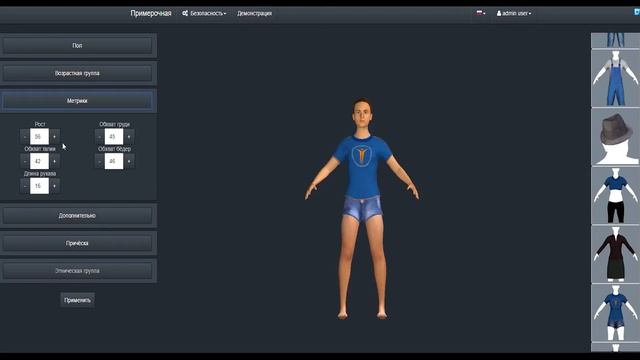Collapse the Метрики section
This screenshot has height=360, width=640.
(x=77, y=101)
